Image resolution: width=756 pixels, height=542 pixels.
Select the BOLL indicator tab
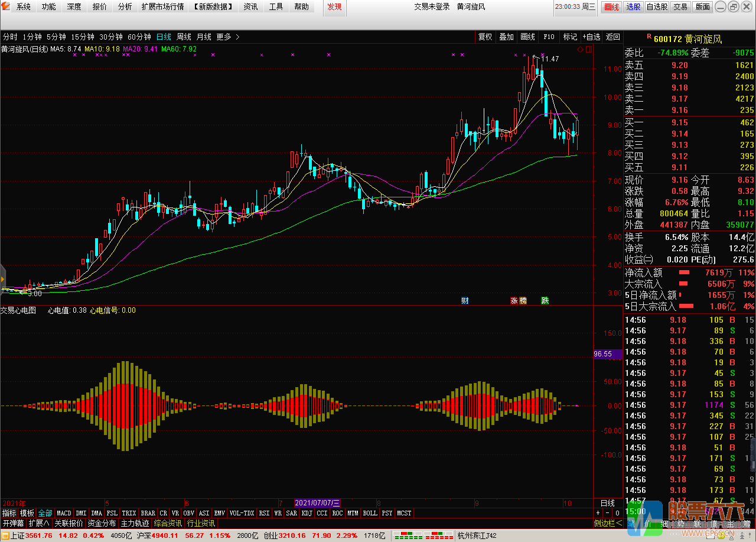tap(370, 513)
